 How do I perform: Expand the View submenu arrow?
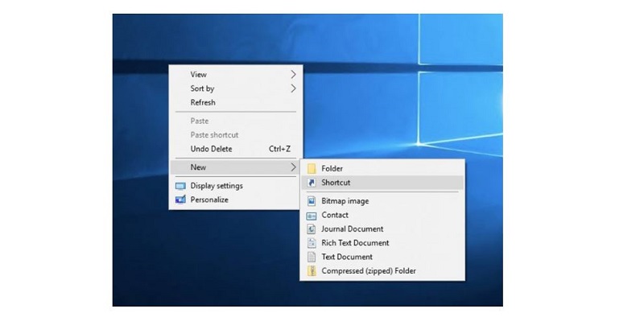[293, 74]
